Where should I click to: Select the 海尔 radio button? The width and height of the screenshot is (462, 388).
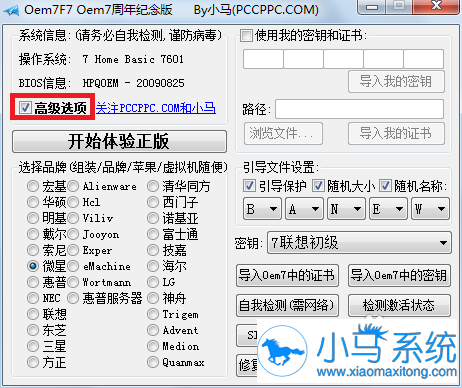coord(153,266)
